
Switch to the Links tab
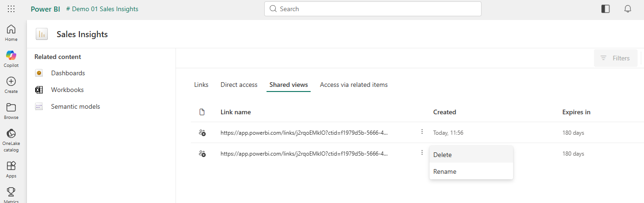(x=201, y=85)
